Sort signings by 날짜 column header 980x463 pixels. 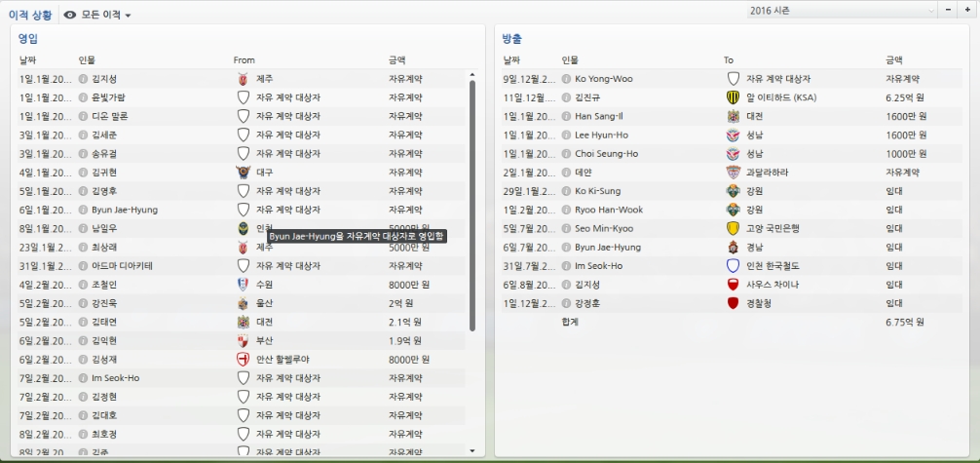pos(28,60)
